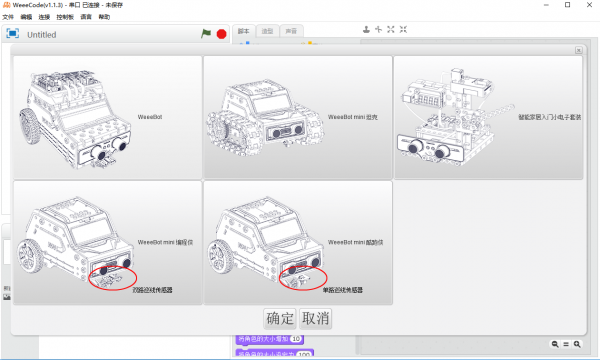Switch to the 造型 (Costumes) tab

coord(267,31)
